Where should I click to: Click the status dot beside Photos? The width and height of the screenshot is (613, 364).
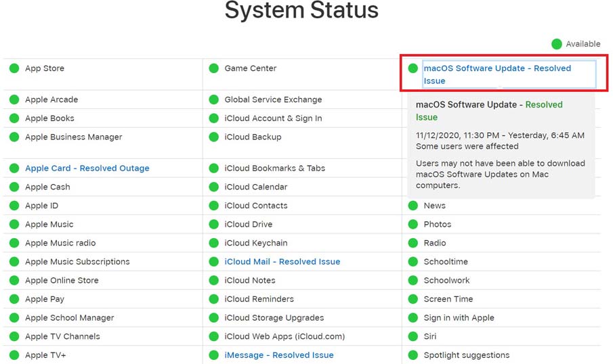pyautogui.click(x=413, y=225)
